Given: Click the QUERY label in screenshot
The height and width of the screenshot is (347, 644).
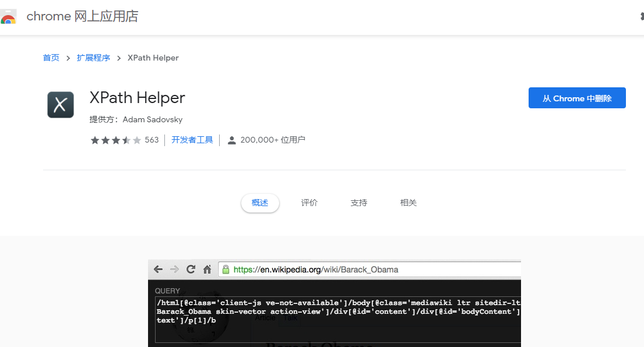Looking at the screenshot, I should click(168, 291).
